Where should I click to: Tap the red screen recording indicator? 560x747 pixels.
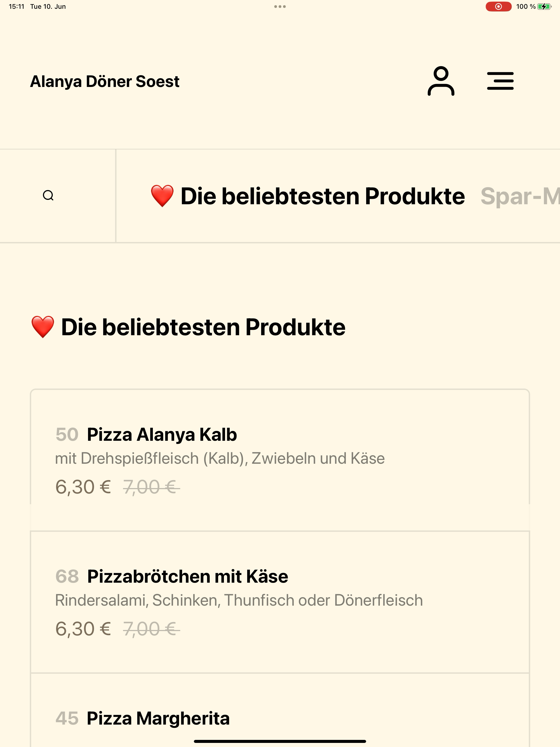coord(498,6)
